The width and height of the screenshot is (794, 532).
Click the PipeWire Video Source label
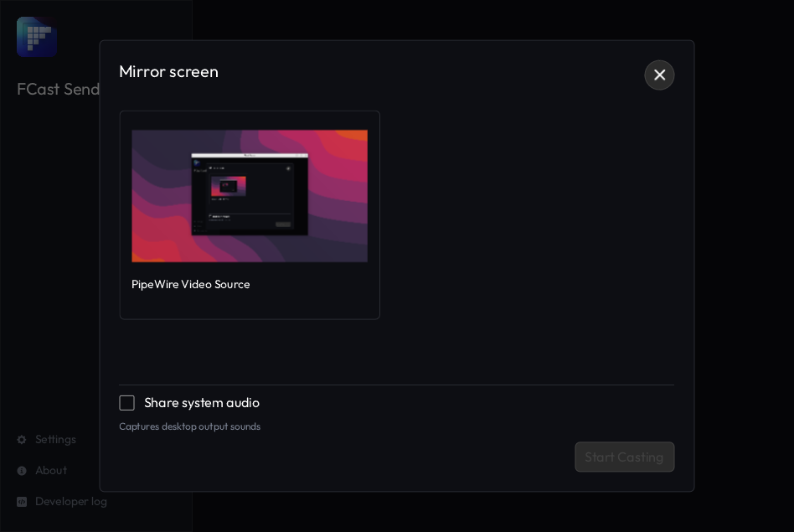tap(190, 284)
